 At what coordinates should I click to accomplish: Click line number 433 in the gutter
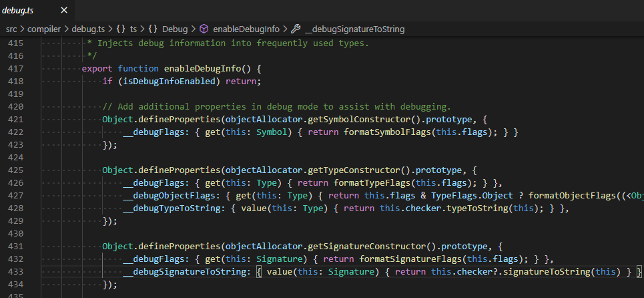coord(15,272)
